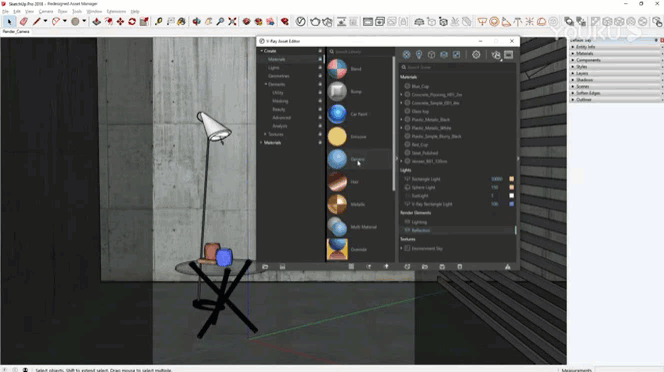Toggle the Sphere Light on/off icon
Viewport: 664px width, 372px height.
[x=407, y=187]
